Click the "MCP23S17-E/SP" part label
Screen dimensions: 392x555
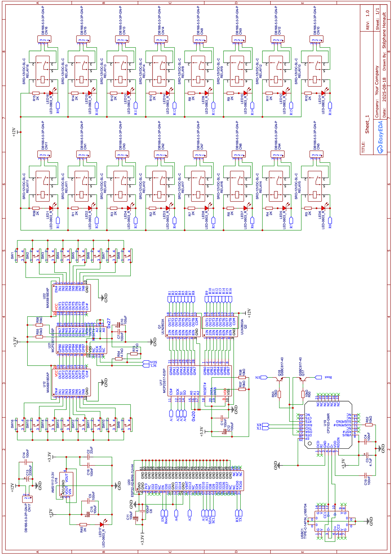point(164,381)
